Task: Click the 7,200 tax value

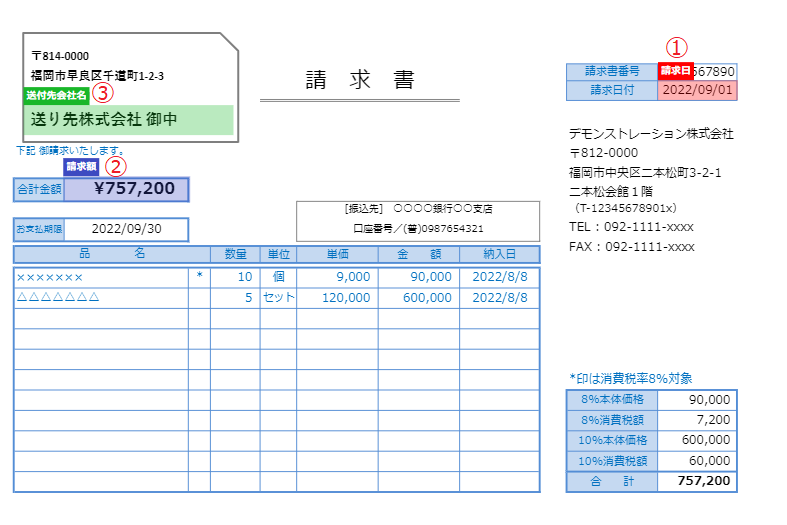Action: point(697,420)
